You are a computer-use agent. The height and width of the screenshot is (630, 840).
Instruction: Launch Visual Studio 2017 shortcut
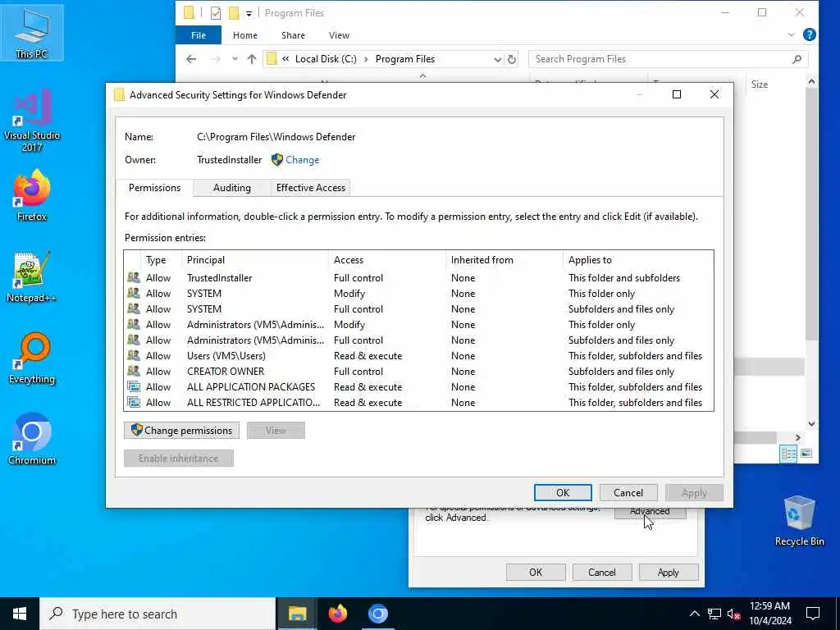point(32,121)
